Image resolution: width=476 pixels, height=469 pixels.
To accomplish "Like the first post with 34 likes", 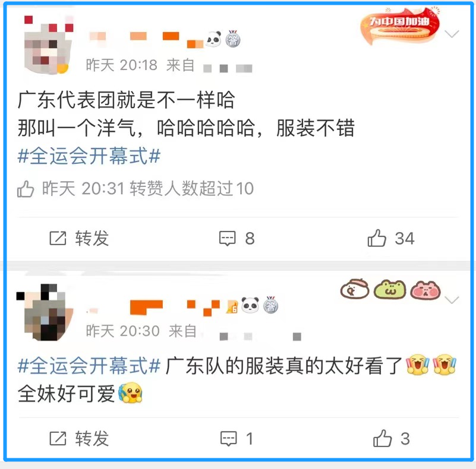I will (390, 238).
